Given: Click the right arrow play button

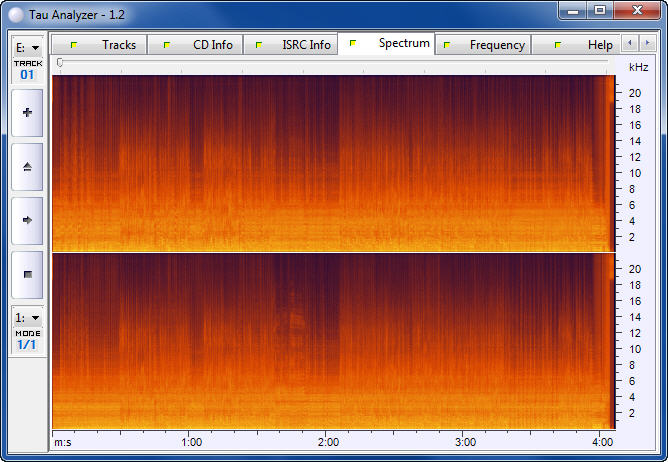Looking at the screenshot, I should [x=27, y=220].
